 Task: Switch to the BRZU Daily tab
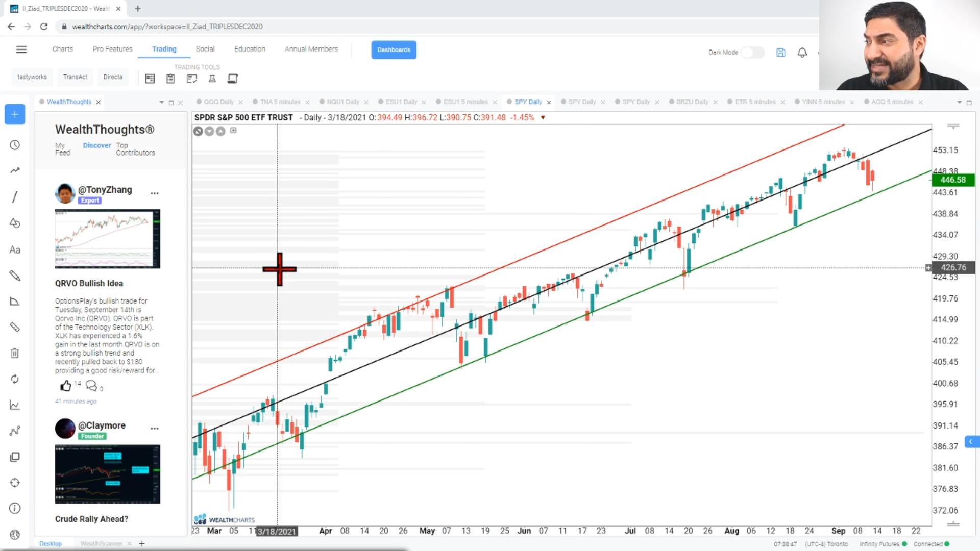692,102
